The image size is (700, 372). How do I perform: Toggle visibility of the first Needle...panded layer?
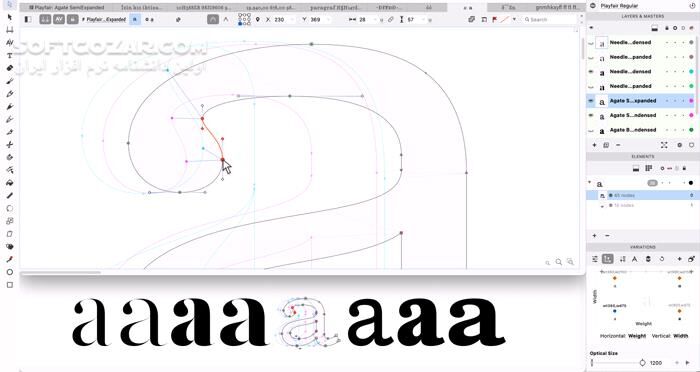[x=591, y=58]
